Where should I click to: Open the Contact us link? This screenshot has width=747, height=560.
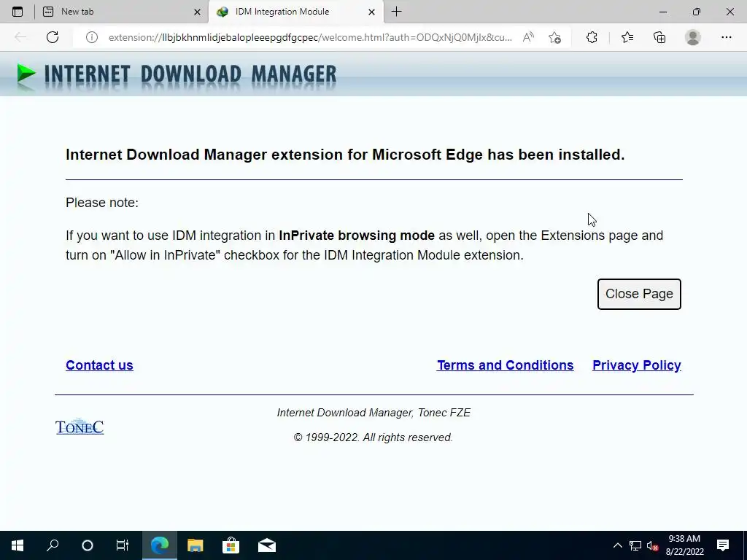pos(99,365)
